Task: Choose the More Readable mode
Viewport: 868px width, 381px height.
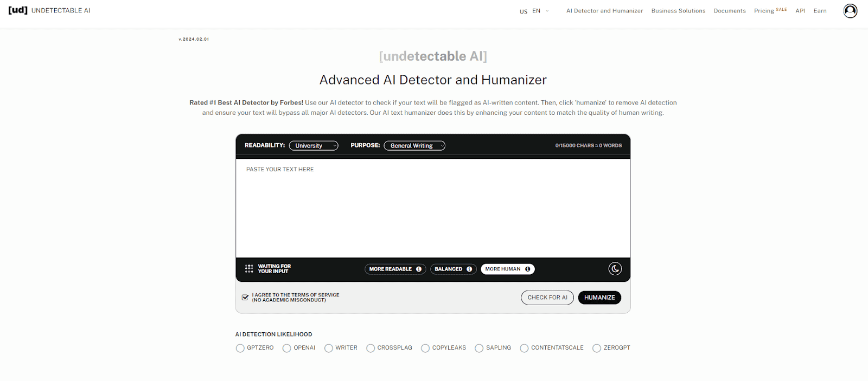Action: (x=395, y=269)
